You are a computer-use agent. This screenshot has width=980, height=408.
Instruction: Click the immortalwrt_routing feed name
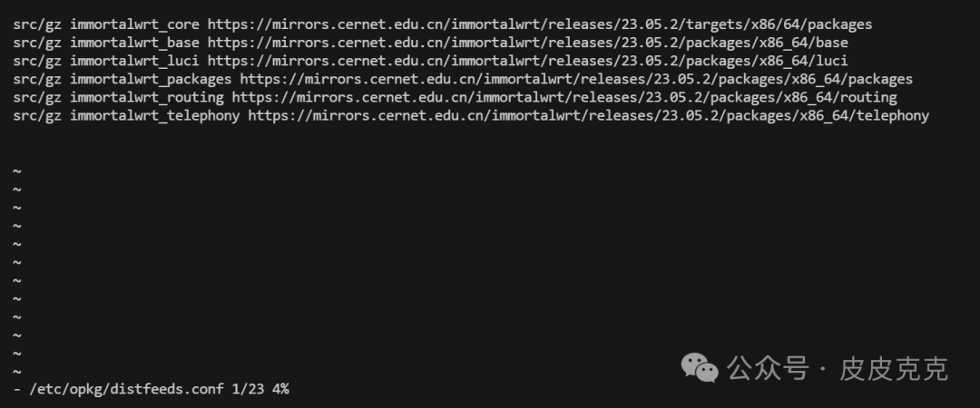pyautogui.click(x=146, y=98)
